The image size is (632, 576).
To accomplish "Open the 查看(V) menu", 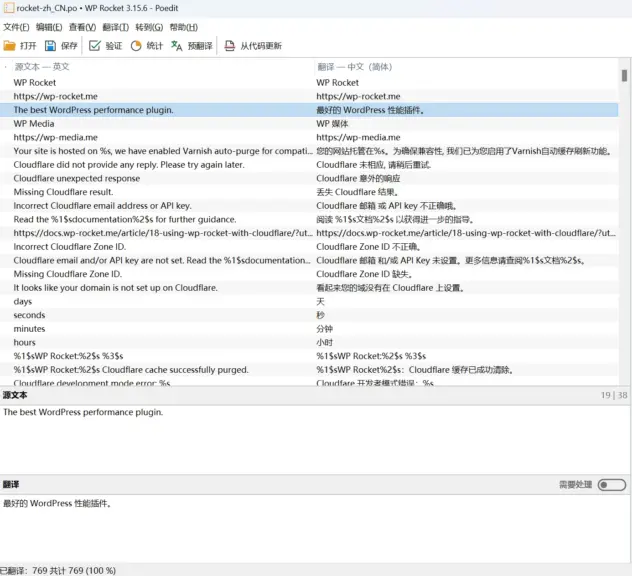I will pos(82,27).
